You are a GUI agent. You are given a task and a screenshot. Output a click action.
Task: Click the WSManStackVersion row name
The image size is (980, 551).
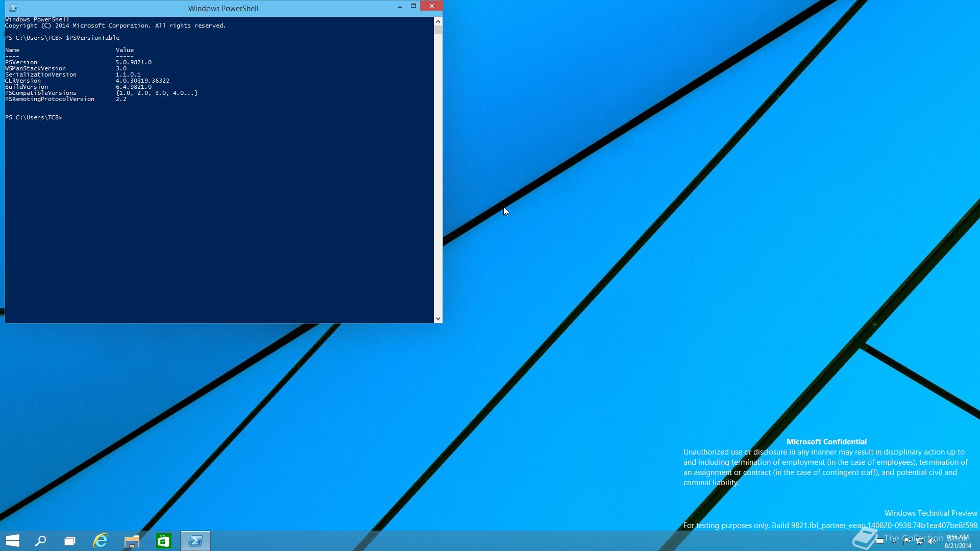(x=35, y=68)
